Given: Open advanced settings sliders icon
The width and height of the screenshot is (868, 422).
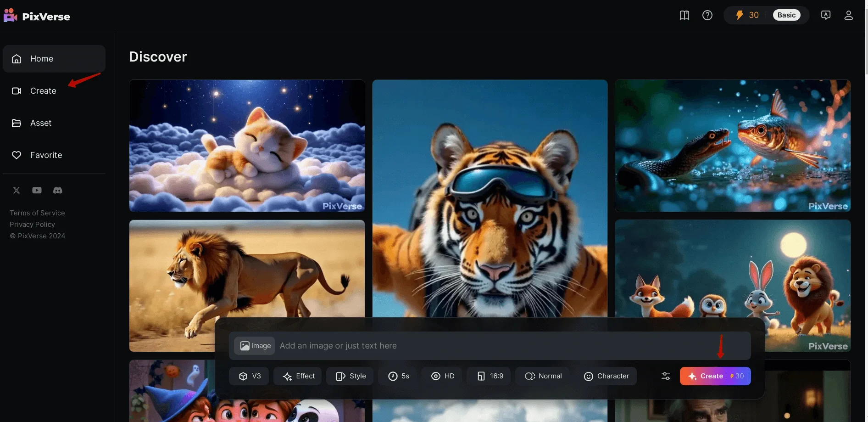Looking at the screenshot, I should coord(666,376).
